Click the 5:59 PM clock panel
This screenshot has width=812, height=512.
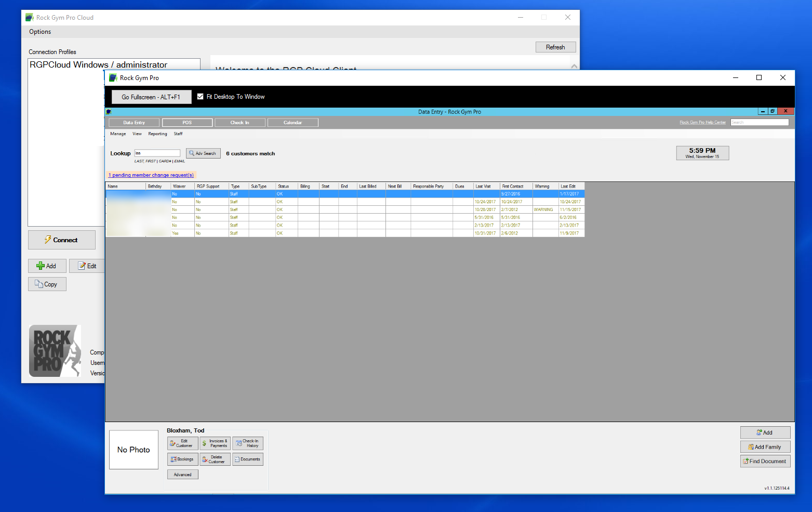[x=702, y=153]
